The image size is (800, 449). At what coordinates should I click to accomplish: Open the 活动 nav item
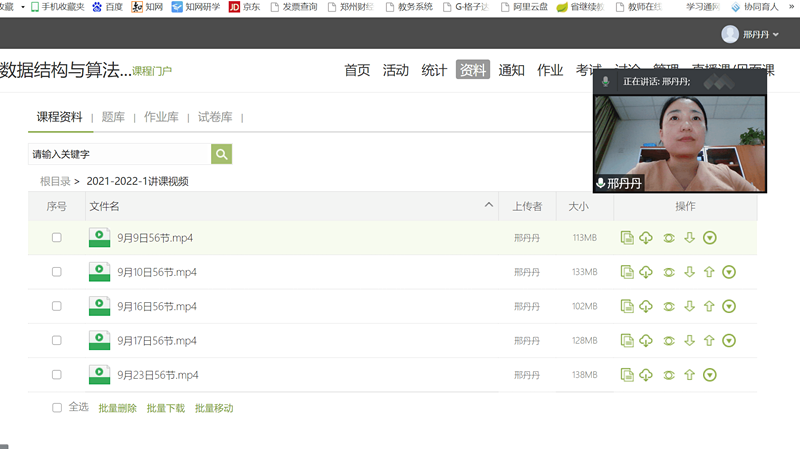(x=396, y=70)
